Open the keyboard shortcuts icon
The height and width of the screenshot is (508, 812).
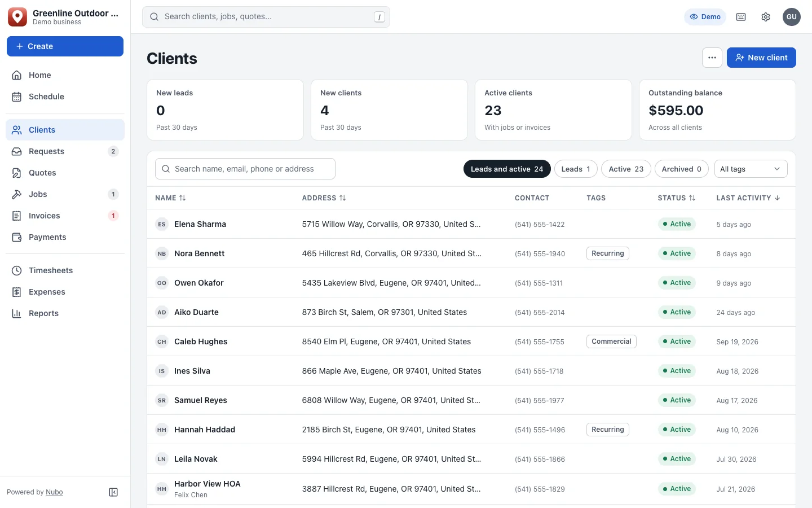741,17
